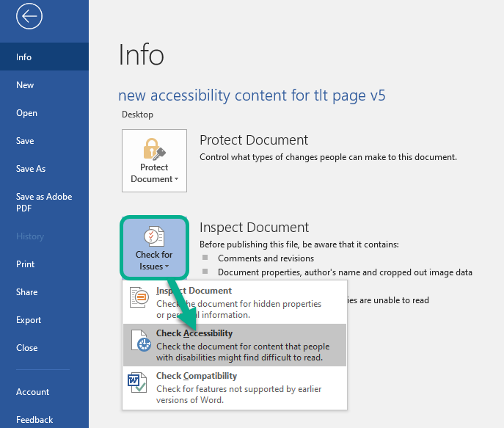Screen dimensions: 504x428
Task: Select the Info tab in sidebar
Action: point(44,57)
